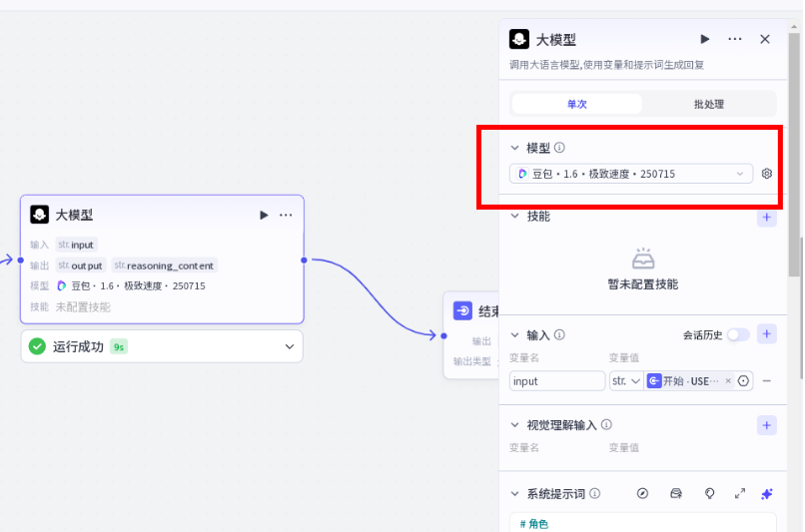
Task: Change the str variable type dropdown
Action: [x=625, y=380]
